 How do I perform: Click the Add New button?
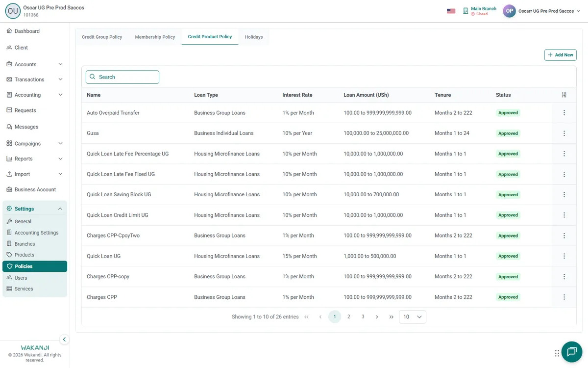pyautogui.click(x=561, y=55)
